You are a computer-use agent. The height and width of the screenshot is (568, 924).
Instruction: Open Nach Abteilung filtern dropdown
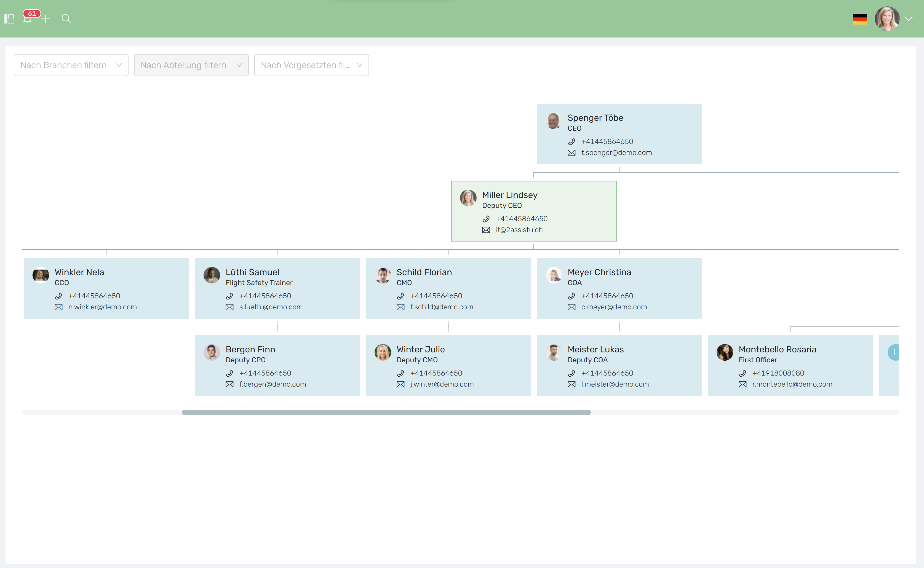pyautogui.click(x=191, y=65)
